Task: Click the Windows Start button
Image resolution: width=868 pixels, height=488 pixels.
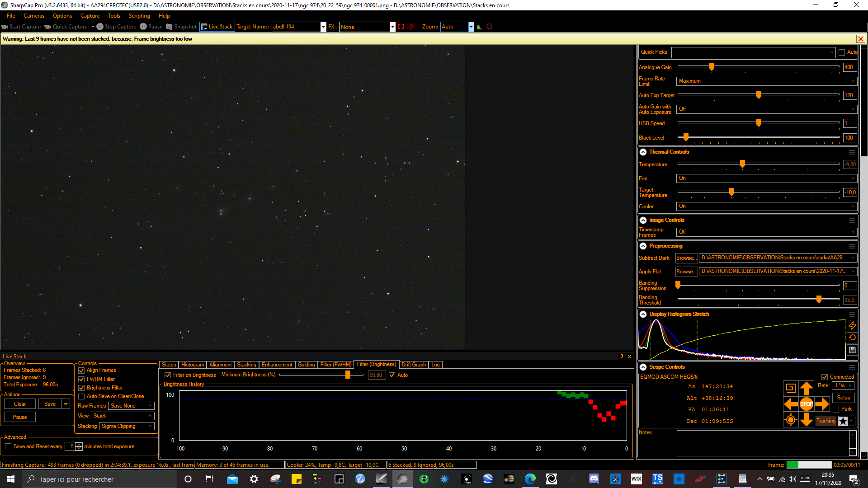Action: pos(11,479)
